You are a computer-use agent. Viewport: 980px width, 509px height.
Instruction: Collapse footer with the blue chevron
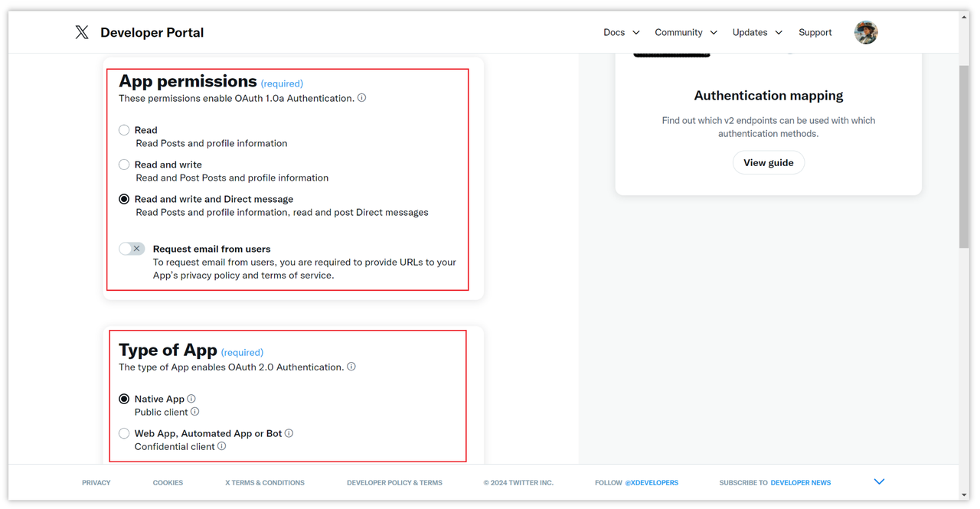pyautogui.click(x=879, y=482)
